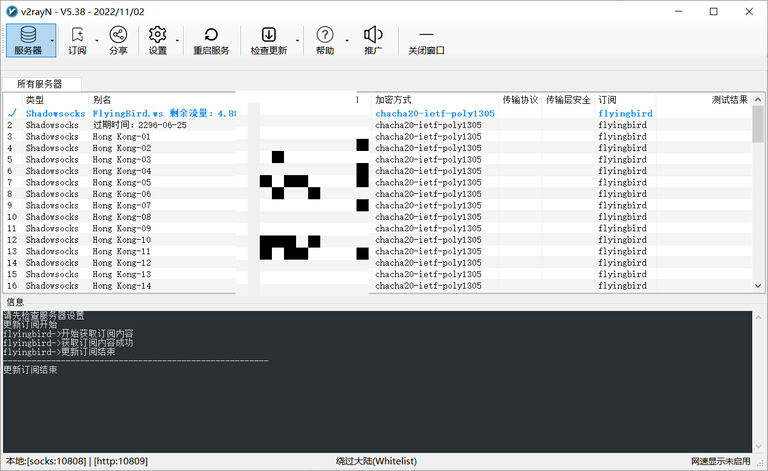This screenshot has width=768, height=471.
Task: Click 关闭窗口 (Close window) toolbar button
Action: click(x=427, y=40)
